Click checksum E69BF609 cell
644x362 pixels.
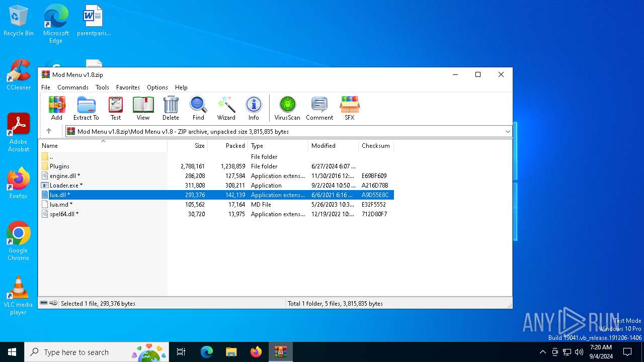click(374, 176)
